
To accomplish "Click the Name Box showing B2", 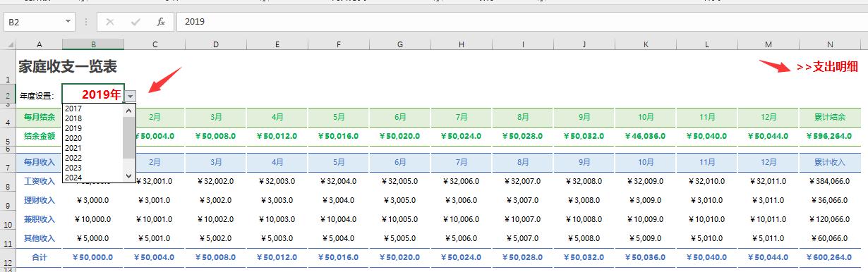I will pyautogui.click(x=34, y=22).
